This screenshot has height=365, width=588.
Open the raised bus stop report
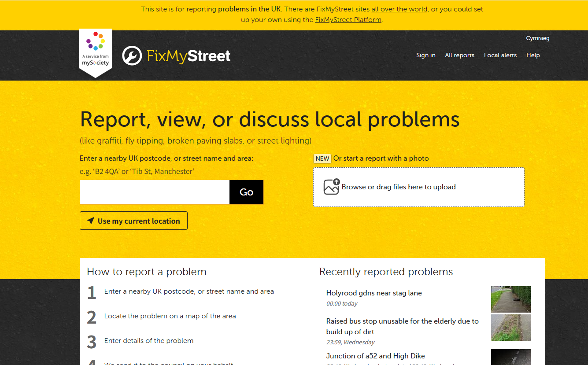pyautogui.click(x=402, y=326)
